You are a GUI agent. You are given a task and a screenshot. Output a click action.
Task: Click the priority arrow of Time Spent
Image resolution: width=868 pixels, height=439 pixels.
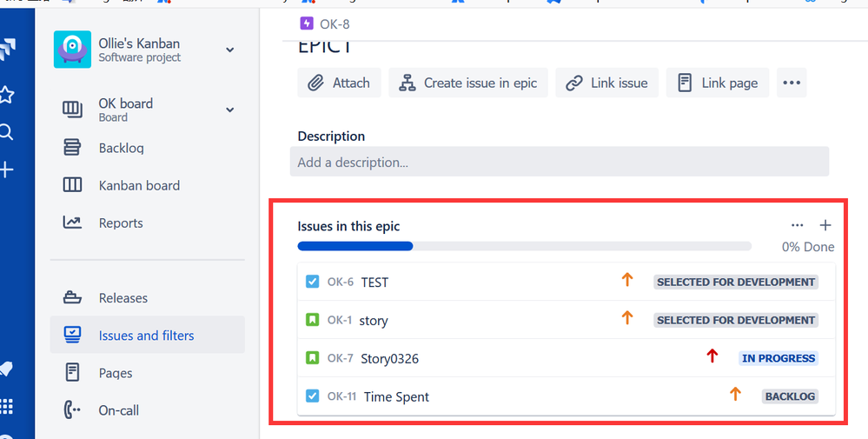tap(735, 394)
